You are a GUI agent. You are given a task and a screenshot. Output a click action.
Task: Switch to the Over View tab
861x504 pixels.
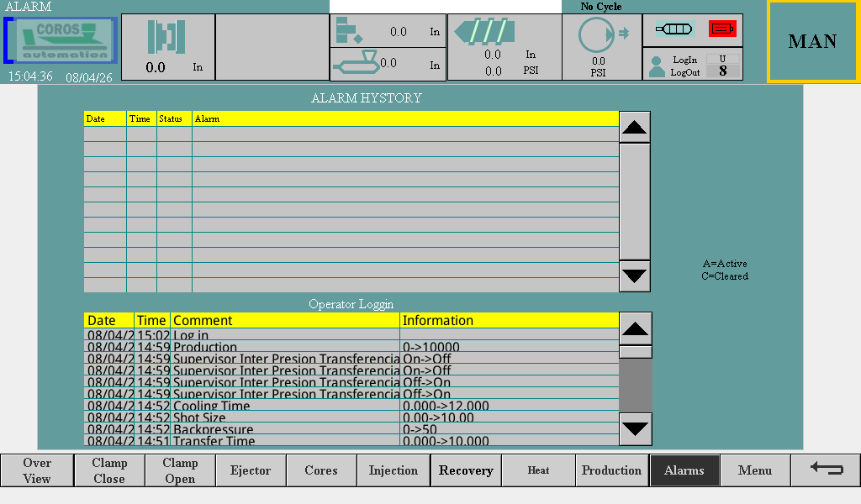click(36, 470)
